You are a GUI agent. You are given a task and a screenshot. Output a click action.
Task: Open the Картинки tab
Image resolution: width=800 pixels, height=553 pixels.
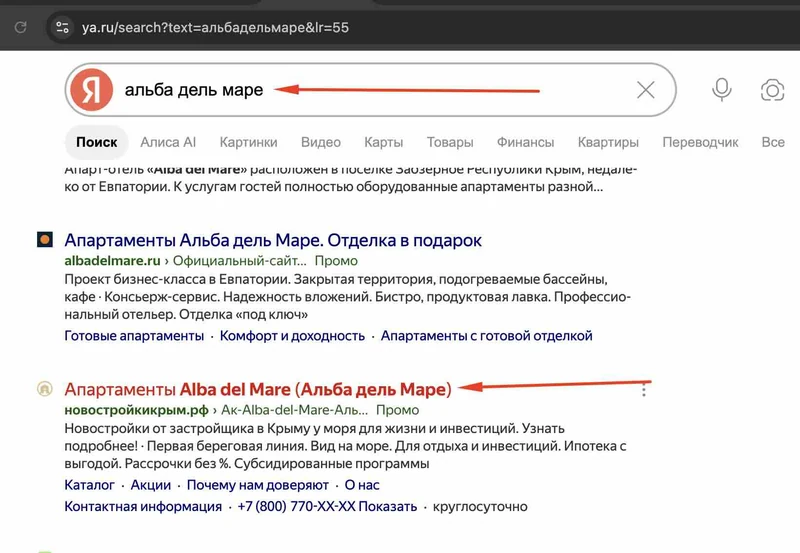pos(248,142)
